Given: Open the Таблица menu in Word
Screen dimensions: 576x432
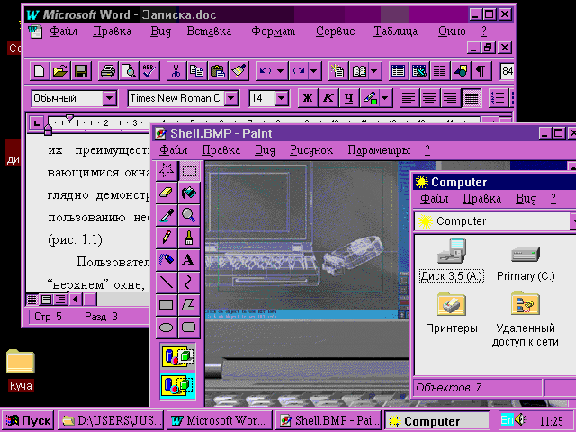Looking at the screenshot, I should [395, 32].
